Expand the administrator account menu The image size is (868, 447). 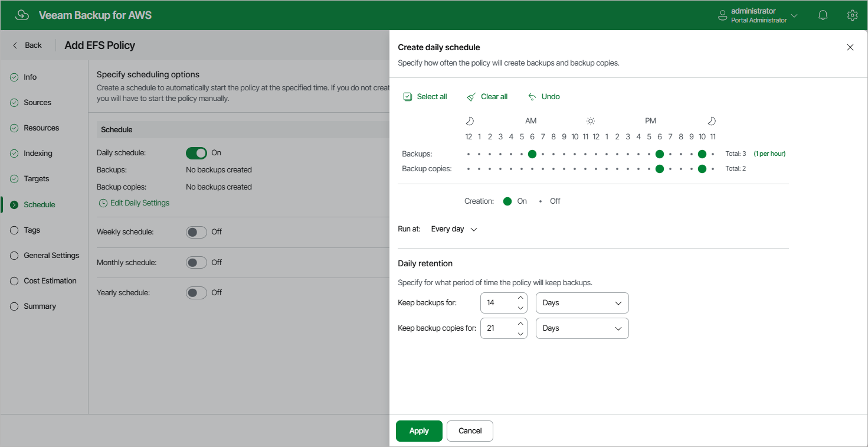point(794,16)
